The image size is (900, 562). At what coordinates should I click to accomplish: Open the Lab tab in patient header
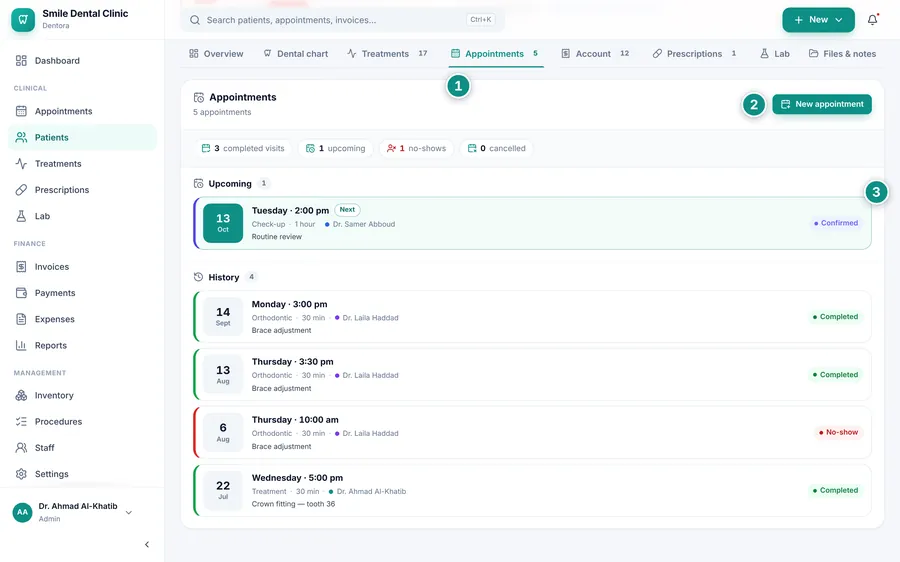(x=775, y=53)
